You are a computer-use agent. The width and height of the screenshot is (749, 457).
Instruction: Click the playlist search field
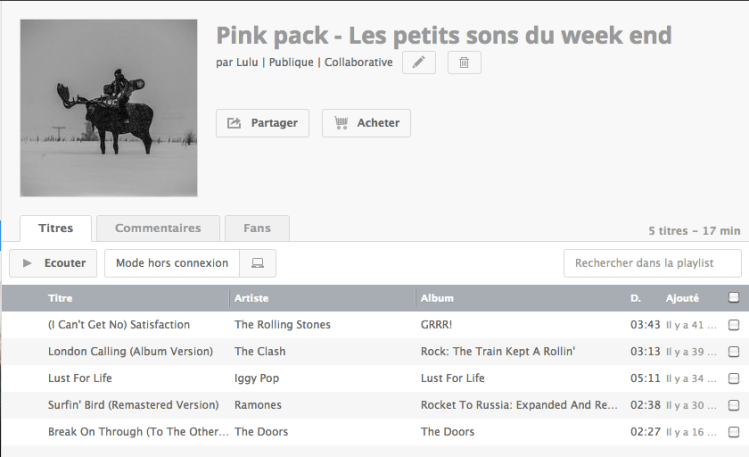[652, 263]
